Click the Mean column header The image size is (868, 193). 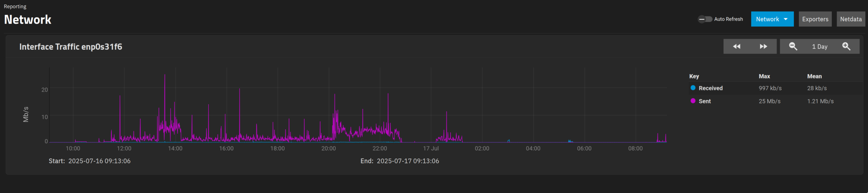point(814,76)
